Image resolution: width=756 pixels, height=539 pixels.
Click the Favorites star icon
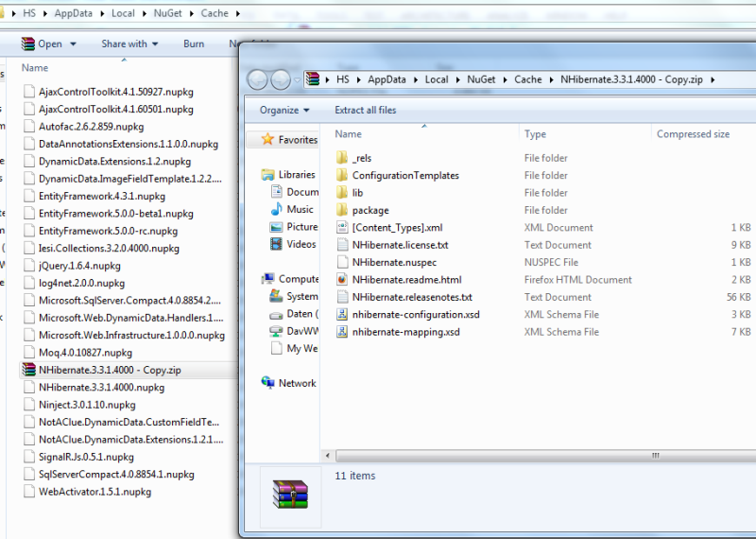[x=267, y=139]
